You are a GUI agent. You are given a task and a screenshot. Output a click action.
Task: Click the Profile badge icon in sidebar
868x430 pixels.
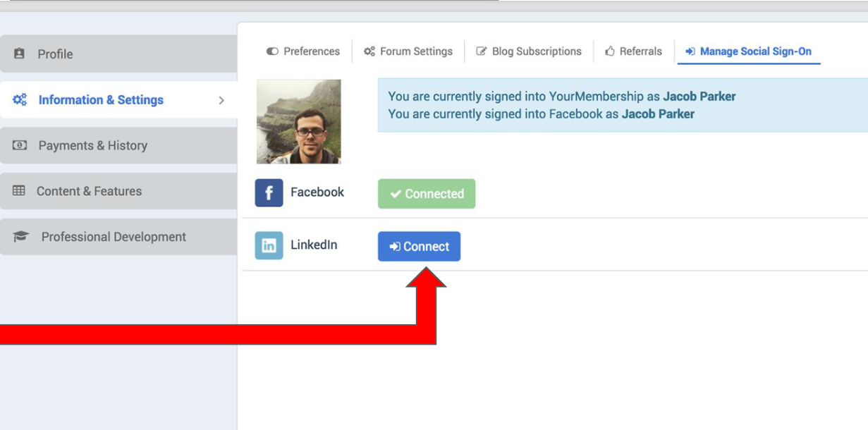19,54
